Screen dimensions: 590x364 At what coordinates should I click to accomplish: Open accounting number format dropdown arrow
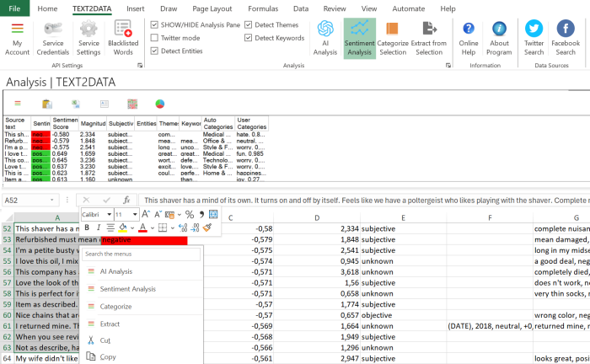pos(179,215)
